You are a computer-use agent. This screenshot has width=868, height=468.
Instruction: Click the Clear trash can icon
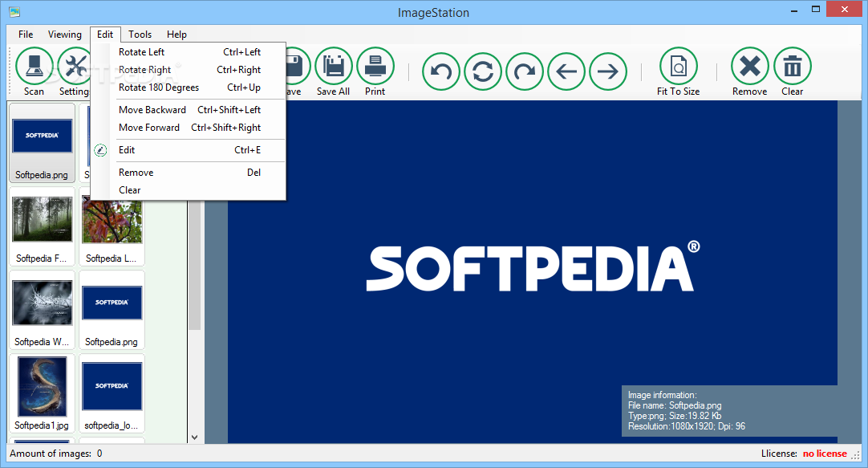coord(792,67)
